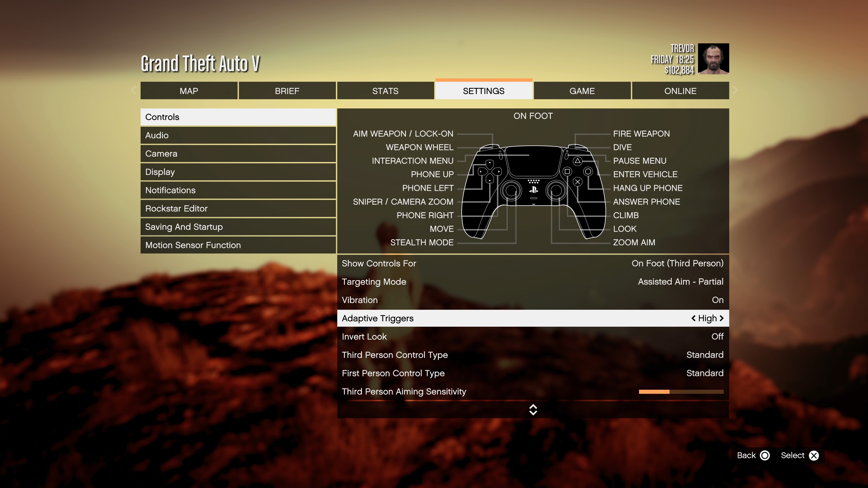
Task: Open the Rockstar Editor settings category
Action: [x=238, y=209]
